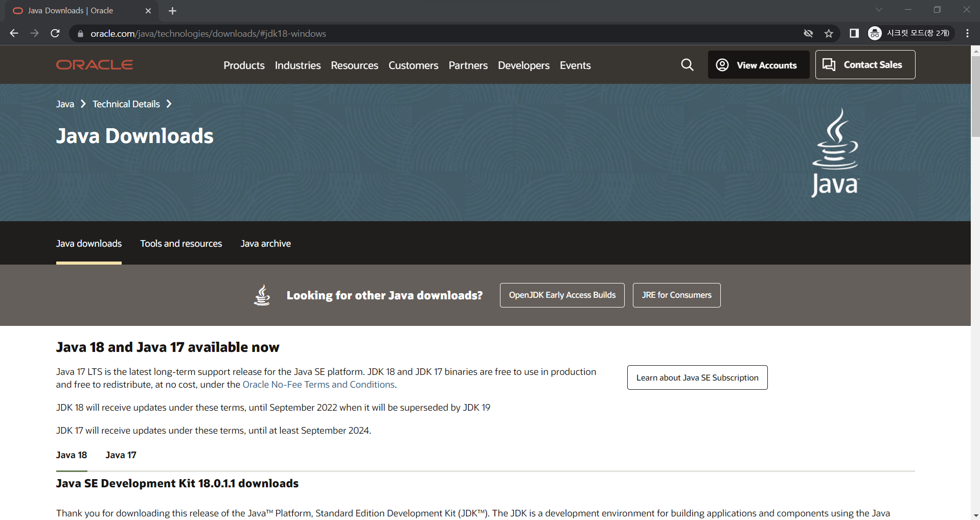
Task: Click the large Java coffee cup logo
Action: click(835, 153)
